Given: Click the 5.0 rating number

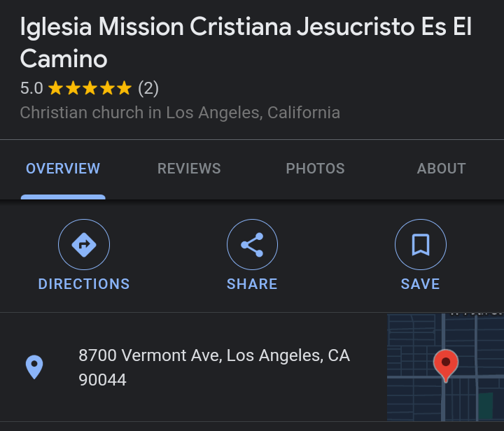Looking at the screenshot, I should (x=31, y=89).
